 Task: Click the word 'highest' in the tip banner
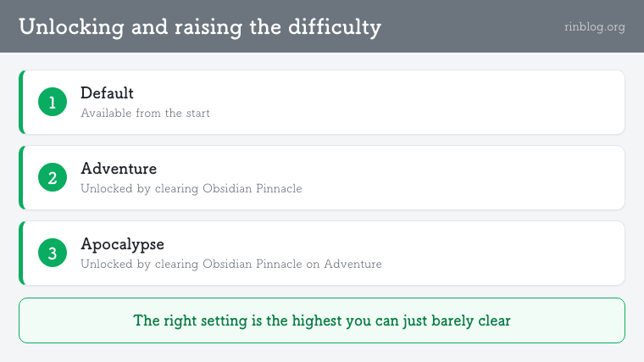click(x=317, y=320)
